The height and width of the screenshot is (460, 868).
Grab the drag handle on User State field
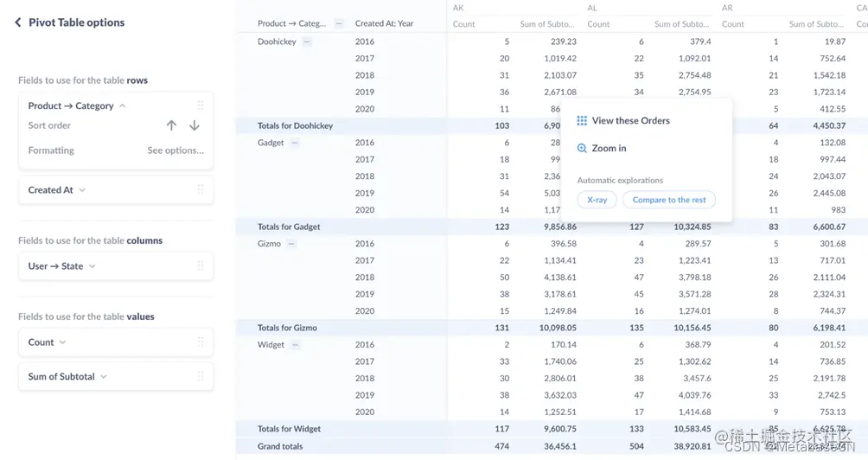pos(201,266)
